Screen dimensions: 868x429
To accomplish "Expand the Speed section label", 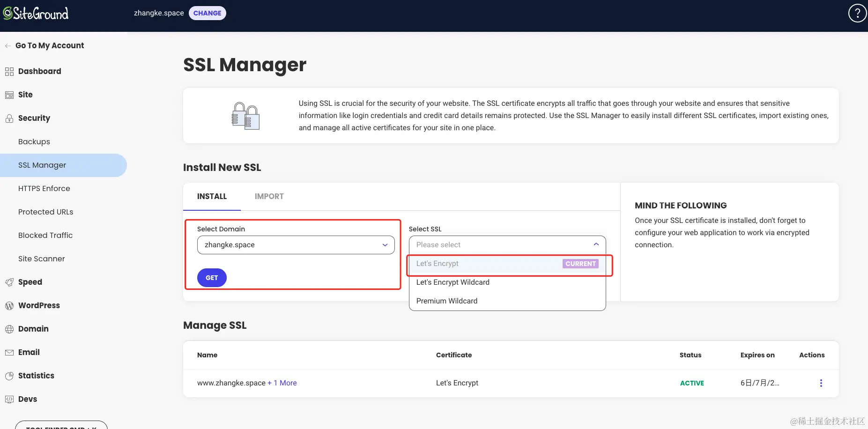I will tap(30, 282).
